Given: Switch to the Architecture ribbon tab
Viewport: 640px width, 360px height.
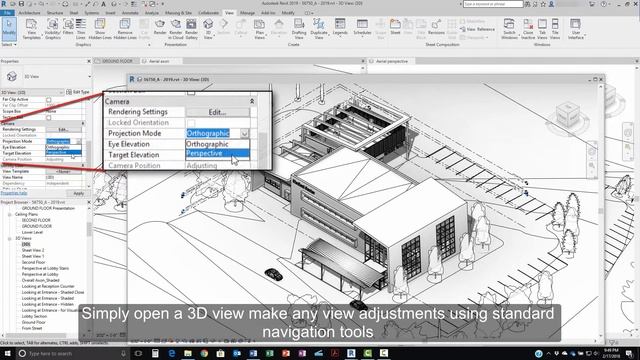Looking at the screenshot, I should click(x=29, y=13).
